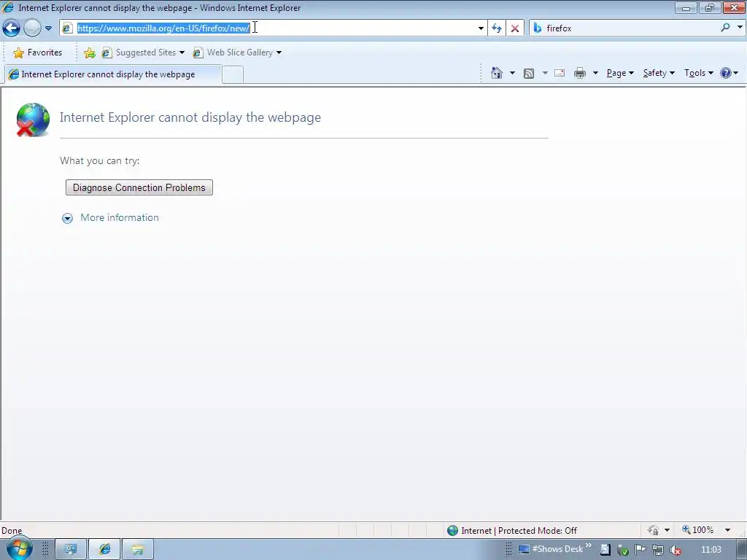
Task: Minimize the Internet Explorer window
Action: [686, 7]
